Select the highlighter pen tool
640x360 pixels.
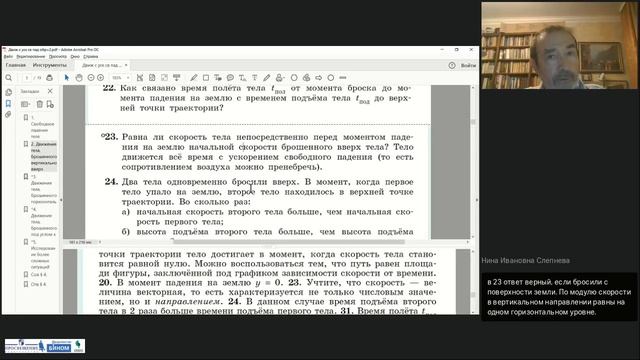tap(193, 78)
